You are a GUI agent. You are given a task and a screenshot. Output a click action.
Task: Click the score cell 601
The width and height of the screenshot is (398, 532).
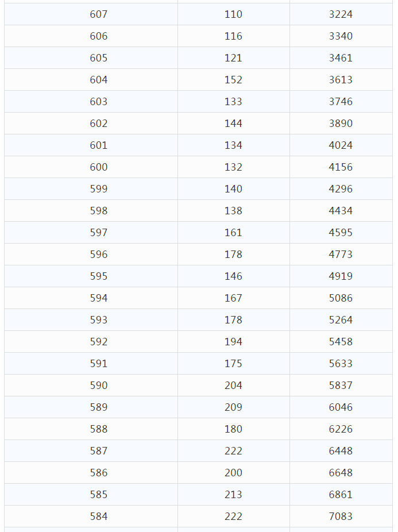tap(99, 145)
